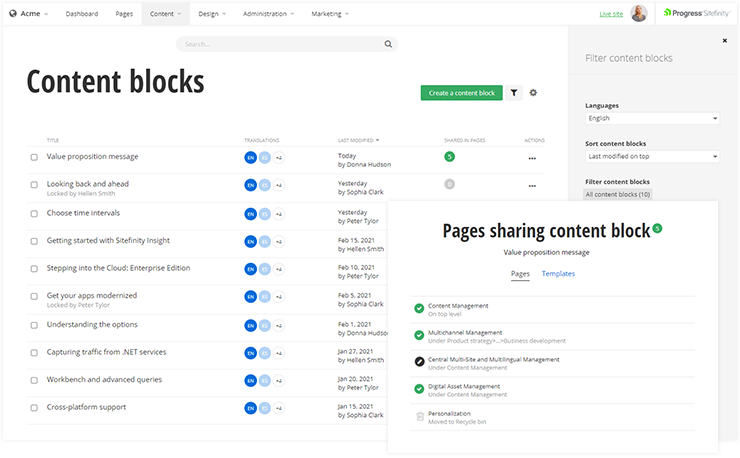Screen dimensions: 740x458
Task: Open actions menu for Value proposition message
Action: point(532,158)
